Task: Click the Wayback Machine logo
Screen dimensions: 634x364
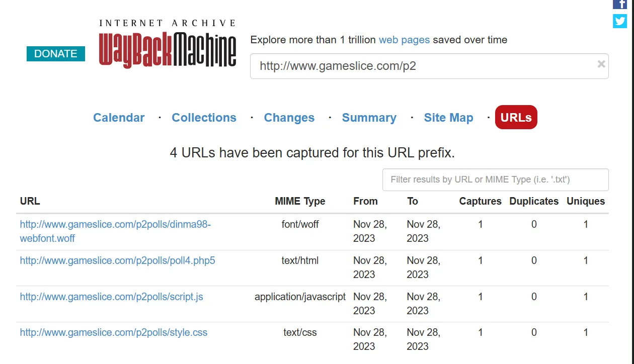Action: (168, 44)
